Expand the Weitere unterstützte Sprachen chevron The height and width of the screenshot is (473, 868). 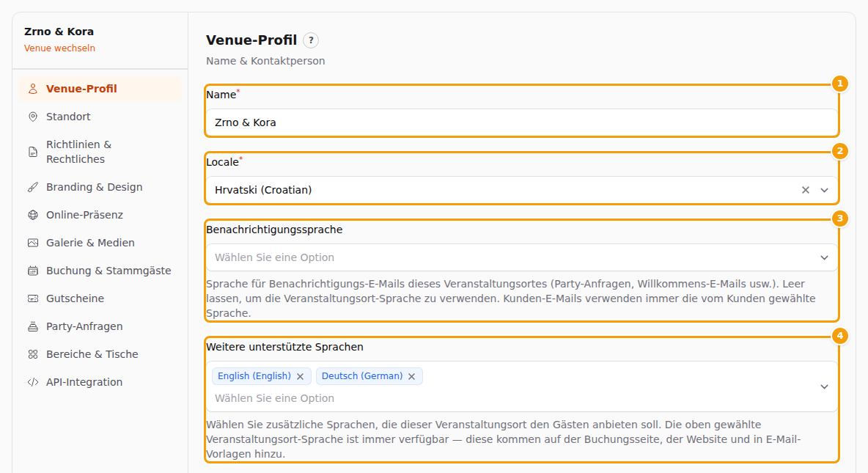(824, 386)
